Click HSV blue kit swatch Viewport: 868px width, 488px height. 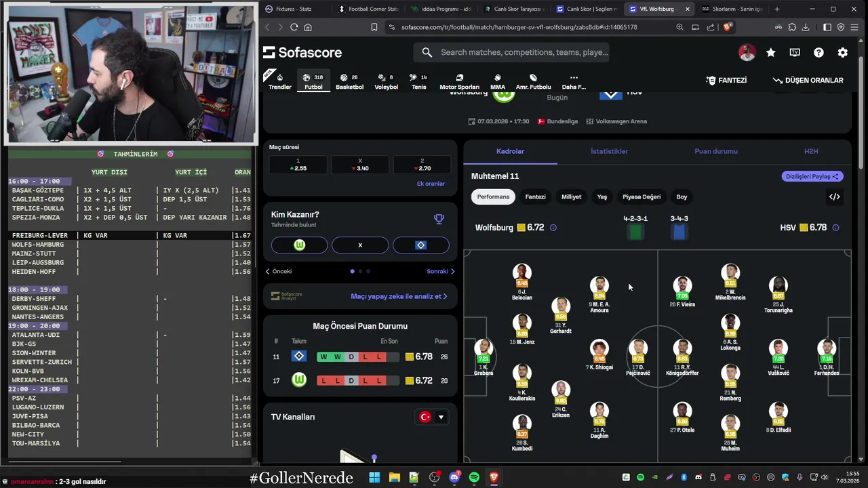point(679,232)
